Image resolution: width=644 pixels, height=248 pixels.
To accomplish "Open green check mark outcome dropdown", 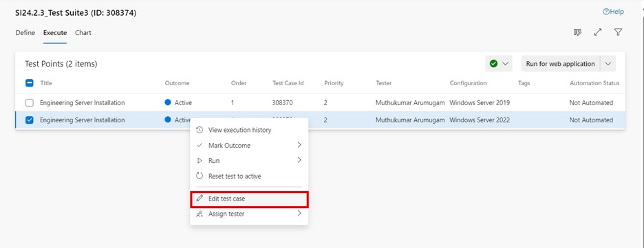I will 499,63.
